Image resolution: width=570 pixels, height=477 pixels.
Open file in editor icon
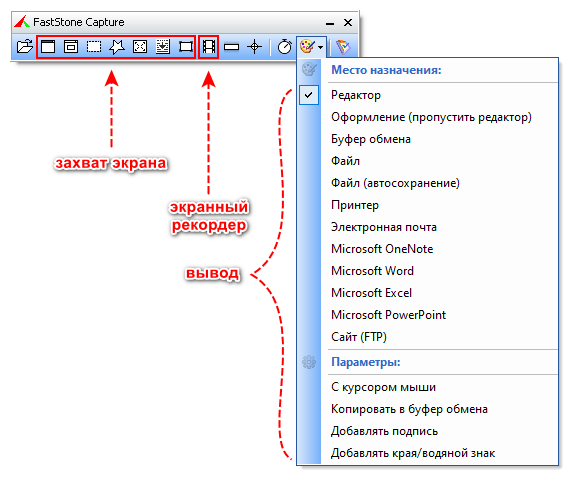pyautogui.click(x=25, y=47)
